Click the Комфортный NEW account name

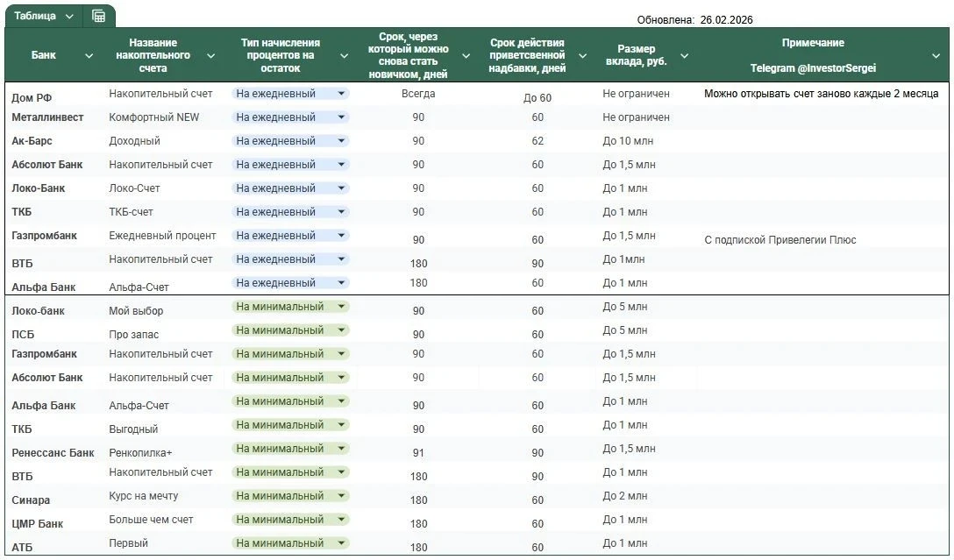[154, 117]
